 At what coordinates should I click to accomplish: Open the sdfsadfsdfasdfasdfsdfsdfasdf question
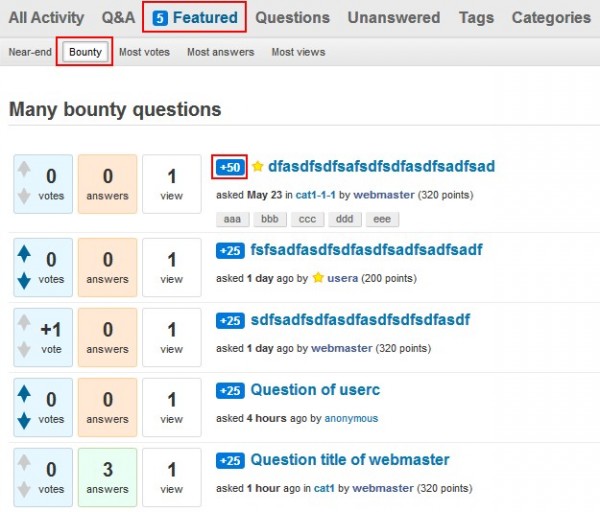pyautogui.click(x=360, y=320)
